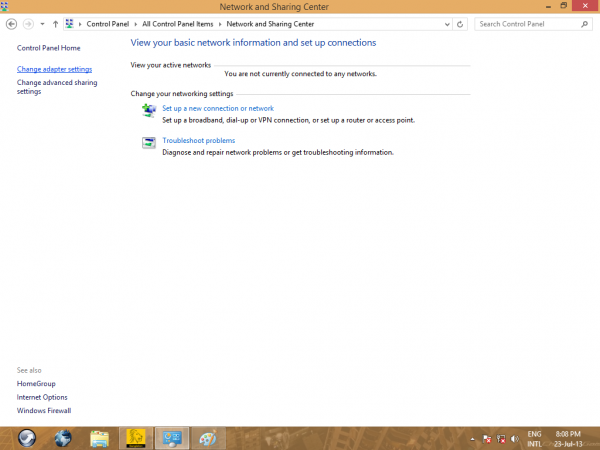The height and width of the screenshot is (450, 600).
Task: Click ENG INTL language indicator
Action: (535, 439)
